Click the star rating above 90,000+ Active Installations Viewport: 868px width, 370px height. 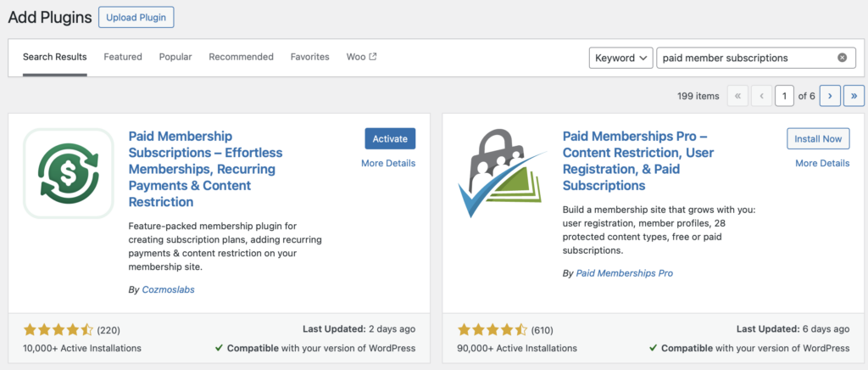coord(492,330)
